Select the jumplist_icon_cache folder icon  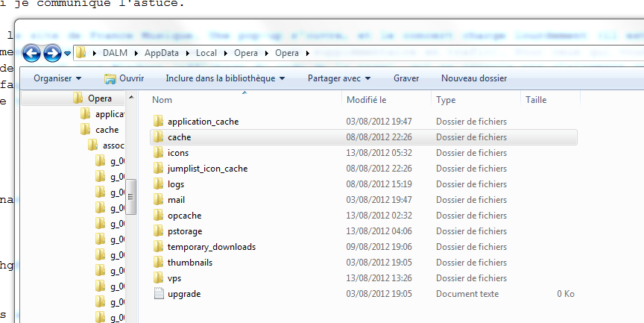pos(159,168)
